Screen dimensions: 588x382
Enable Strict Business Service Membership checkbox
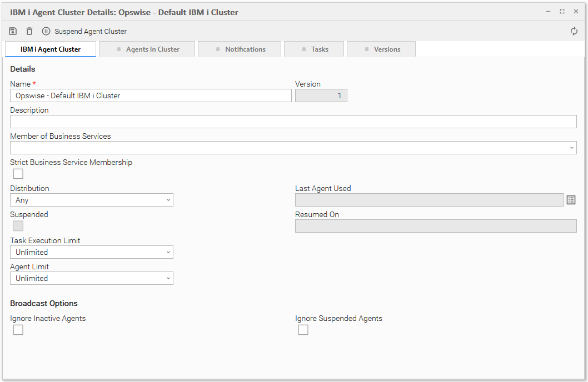click(18, 174)
